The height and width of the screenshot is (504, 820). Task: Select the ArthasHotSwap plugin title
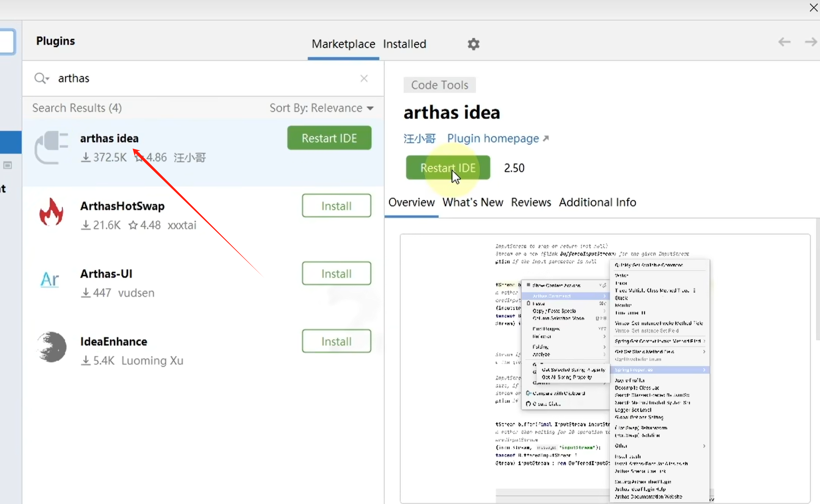(x=122, y=206)
